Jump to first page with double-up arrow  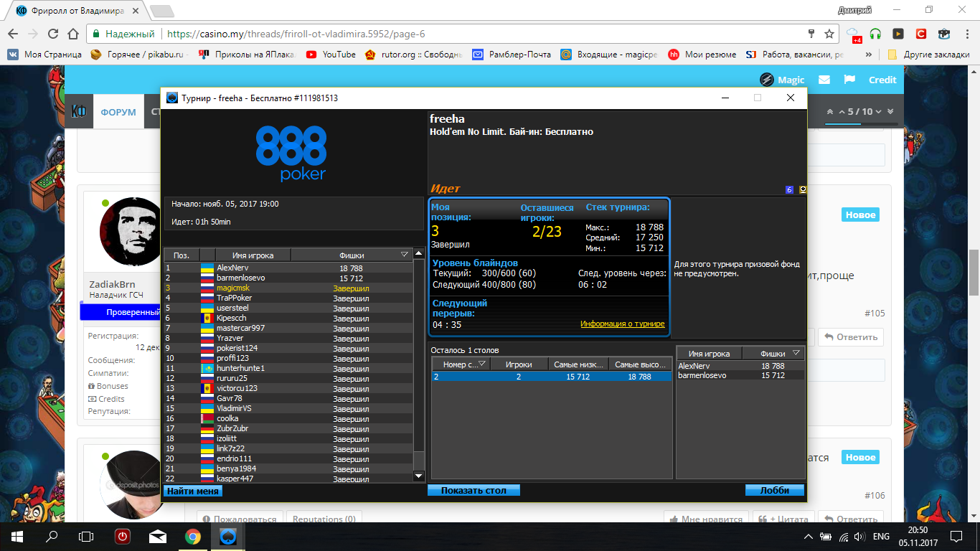831,112
